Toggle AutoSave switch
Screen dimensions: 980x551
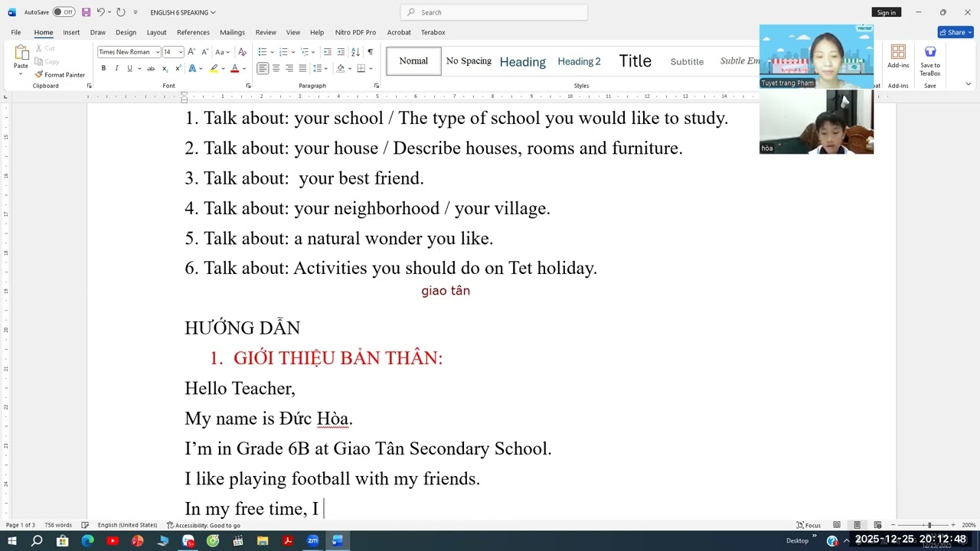(x=64, y=12)
